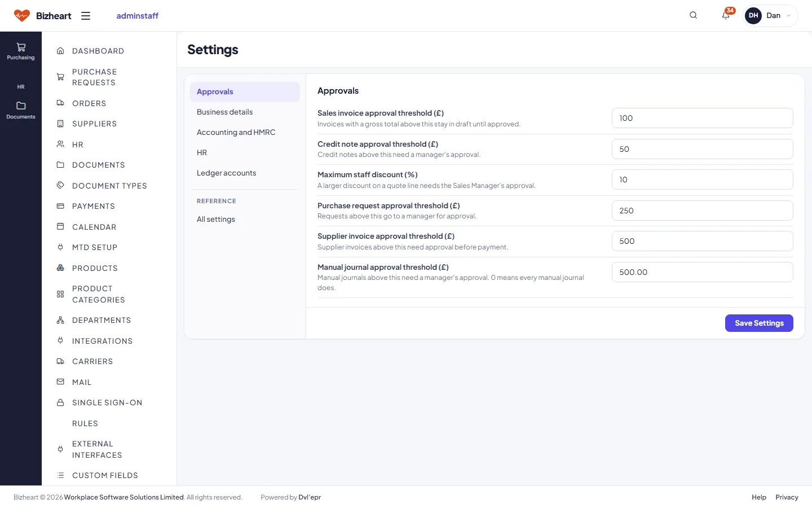The image size is (812, 508).
Task: Focus the Sales invoice approval threshold field
Action: pos(703,118)
